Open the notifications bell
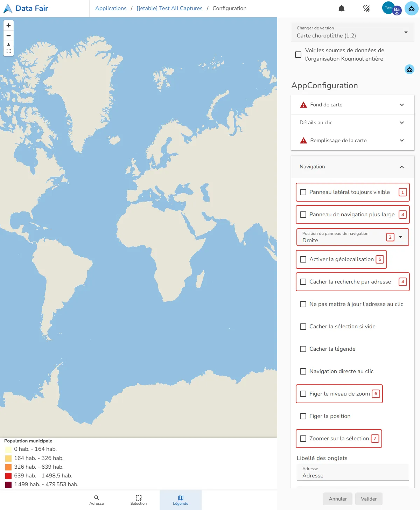The image size is (420, 510). point(342,8)
